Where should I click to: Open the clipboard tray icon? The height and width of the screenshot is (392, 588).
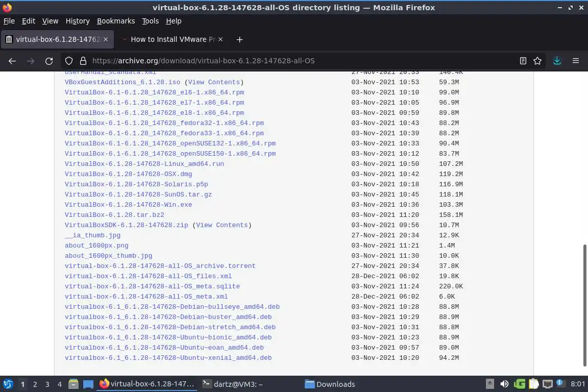click(533, 384)
